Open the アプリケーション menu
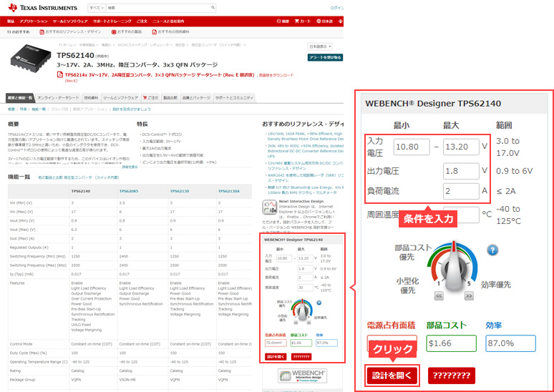This screenshot has height=392, width=554. pos(34,21)
